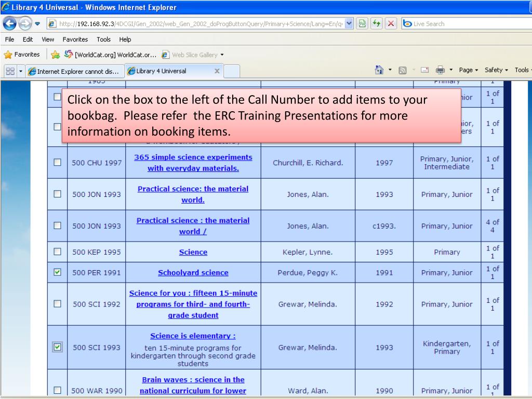Click the Compatibility View icon
The height and width of the screenshot is (399, 532).
[362, 24]
